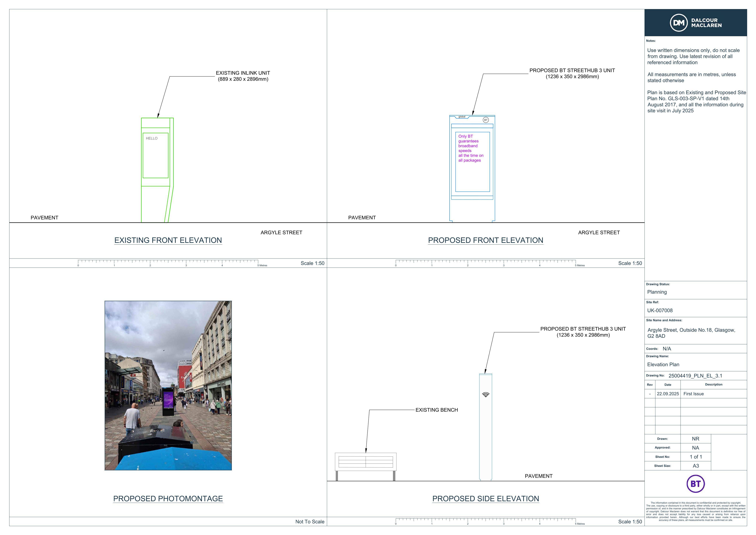This screenshot has width=756, height=535.
Task: Click the Drawing Status value Planning
Action: [657, 292]
